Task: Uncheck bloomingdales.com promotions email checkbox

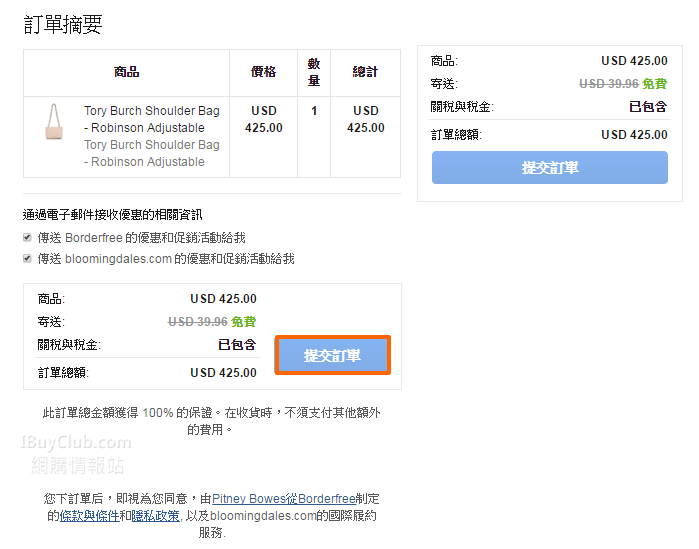Action: coord(27,258)
